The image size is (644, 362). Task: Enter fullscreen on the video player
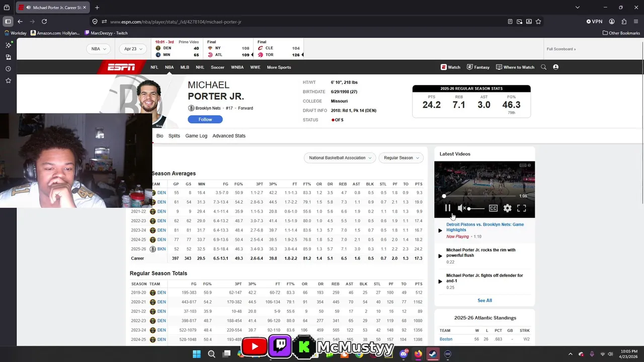(x=521, y=208)
